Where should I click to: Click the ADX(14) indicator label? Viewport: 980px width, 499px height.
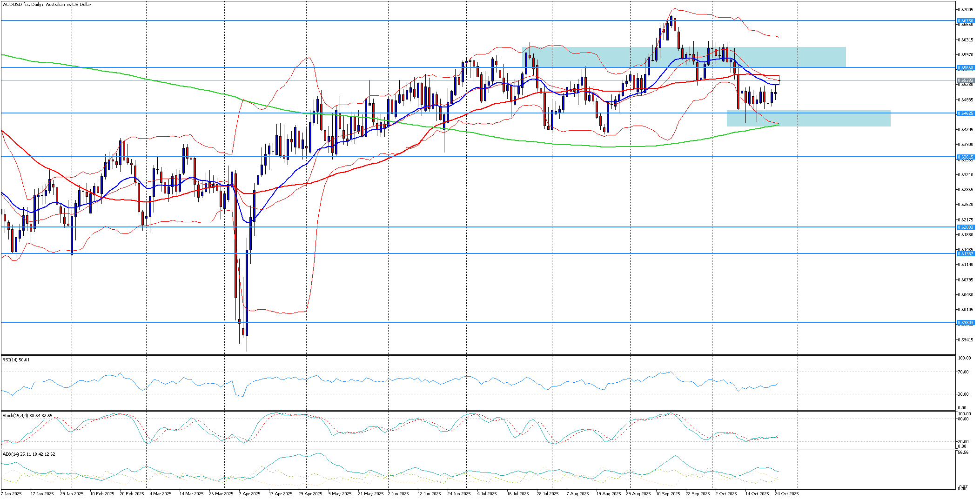pos(28,454)
